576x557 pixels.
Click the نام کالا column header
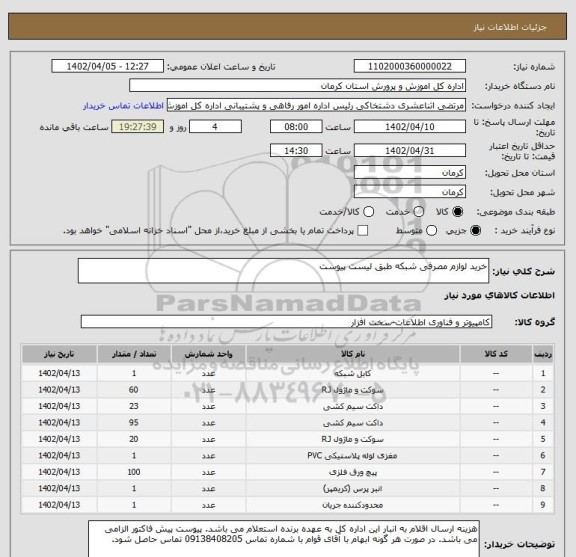pos(353,354)
